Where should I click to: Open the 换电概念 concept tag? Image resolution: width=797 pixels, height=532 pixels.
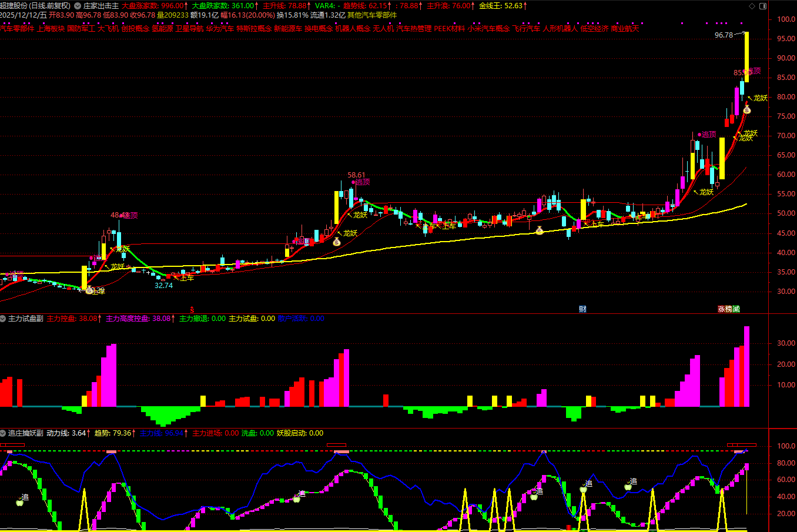[x=319, y=28]
